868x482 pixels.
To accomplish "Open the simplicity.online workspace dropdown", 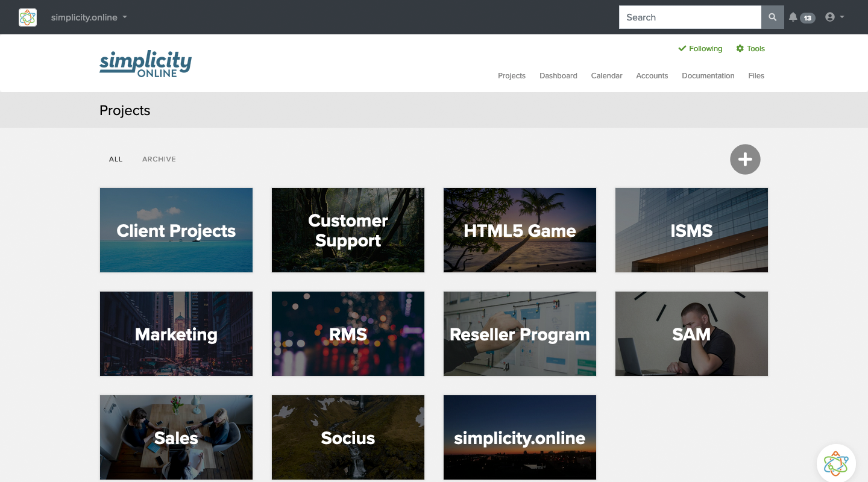I will [89, 17].
